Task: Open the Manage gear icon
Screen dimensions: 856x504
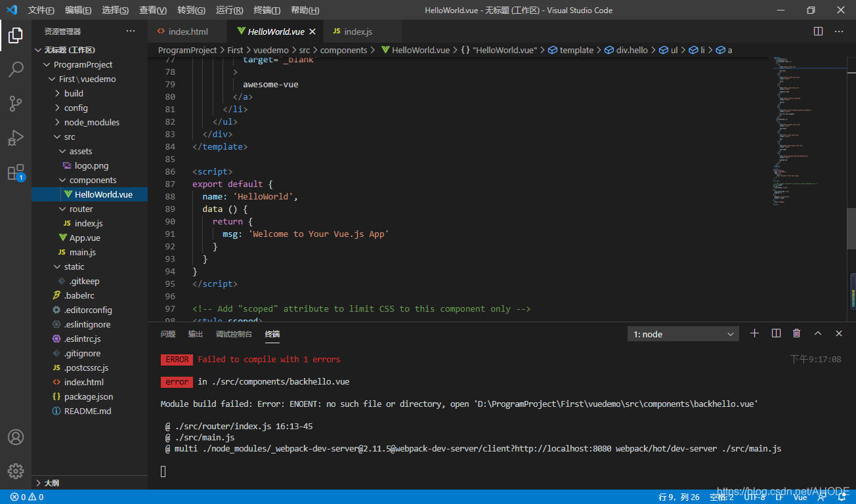Action: pyautogui.click(x=16, y=471)
